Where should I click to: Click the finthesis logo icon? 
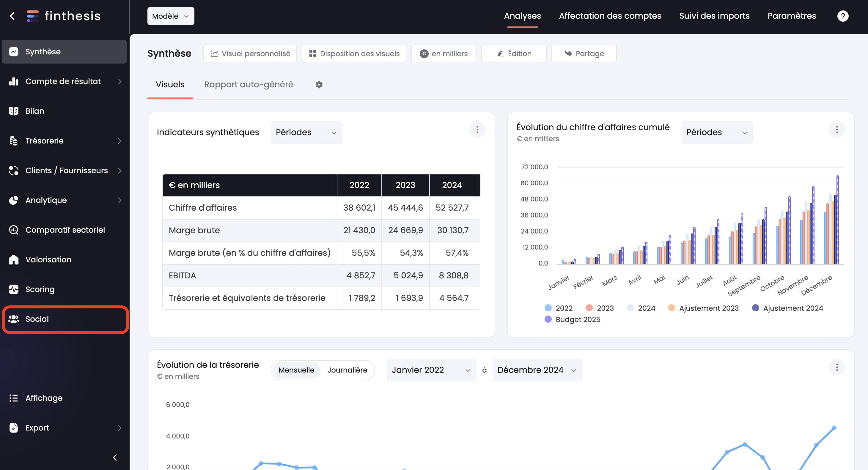click(33, 16)
